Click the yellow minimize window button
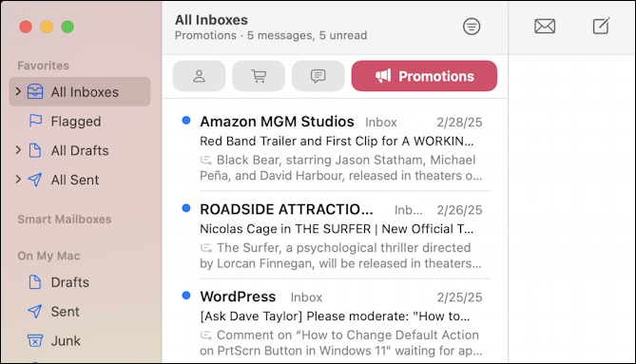 pyautogui.click(x=47, y=27)
